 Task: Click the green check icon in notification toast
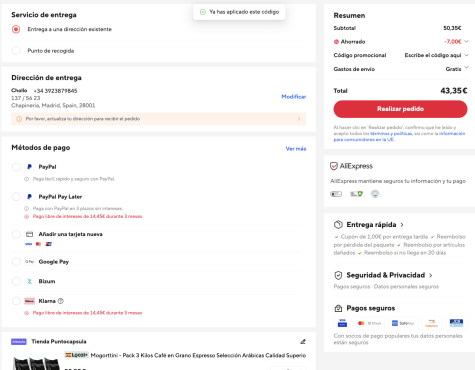click(x=203, y=12)
